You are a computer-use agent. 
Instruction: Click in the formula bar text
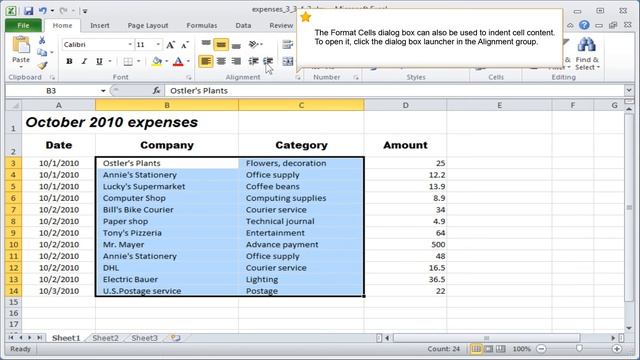point(199,91)
